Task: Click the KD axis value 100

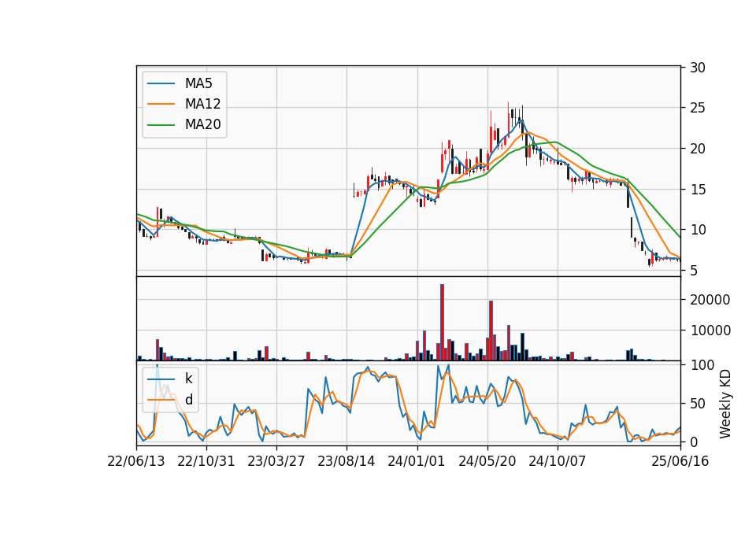Action: click(x=702, y=365)
